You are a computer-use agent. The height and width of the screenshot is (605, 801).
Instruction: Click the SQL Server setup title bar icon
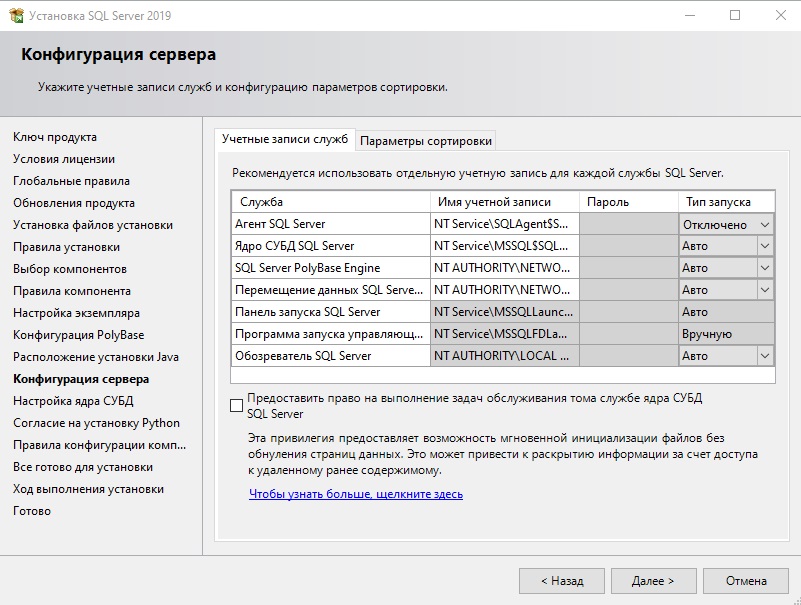coord(16,15)
